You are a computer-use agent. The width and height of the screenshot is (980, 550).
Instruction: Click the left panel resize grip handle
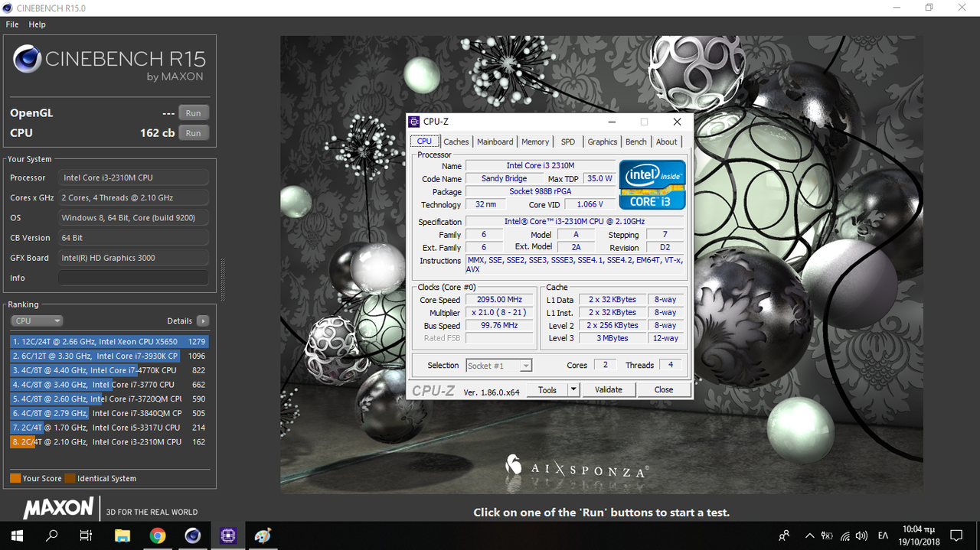pyautogui.click(x=223, y=280)
